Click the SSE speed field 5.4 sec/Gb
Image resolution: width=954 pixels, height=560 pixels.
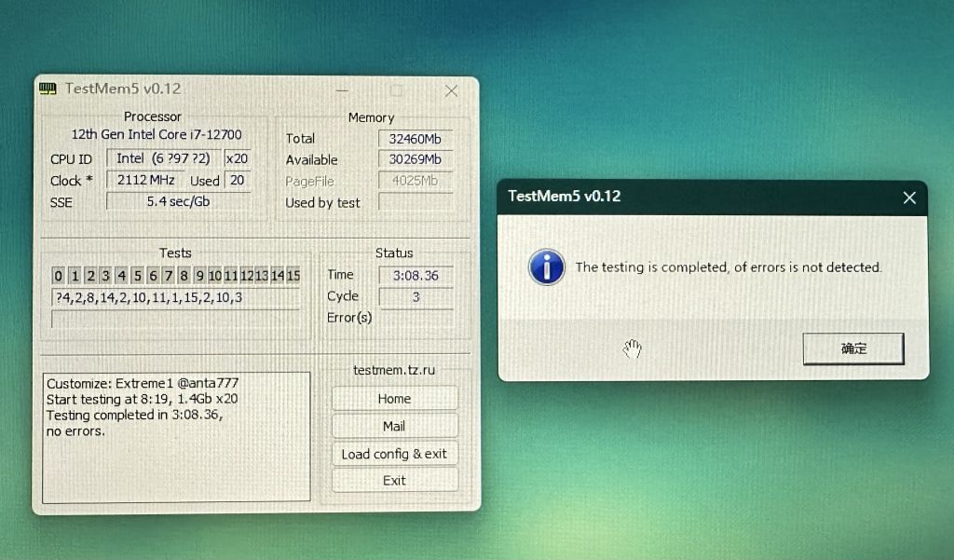[177, 201]
